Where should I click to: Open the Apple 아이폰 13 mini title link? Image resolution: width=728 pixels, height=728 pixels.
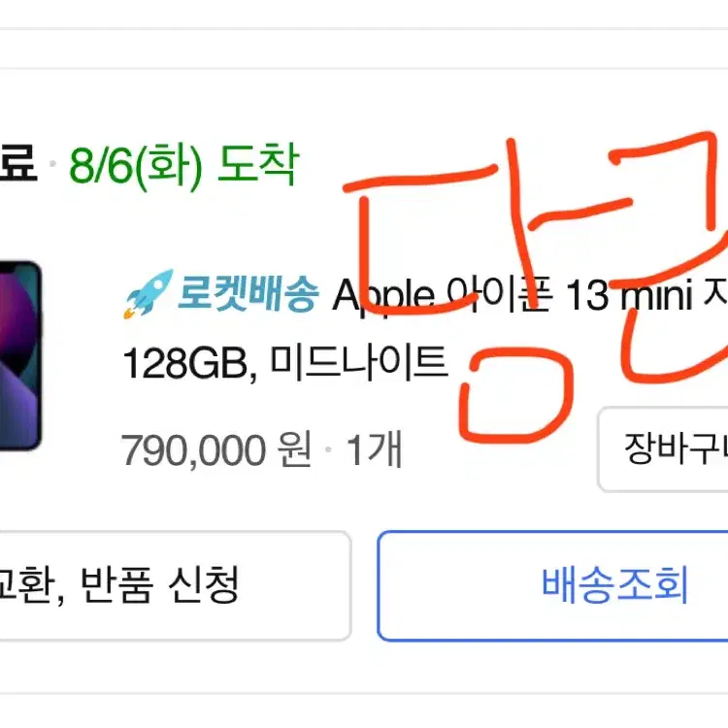coord(530,294)
